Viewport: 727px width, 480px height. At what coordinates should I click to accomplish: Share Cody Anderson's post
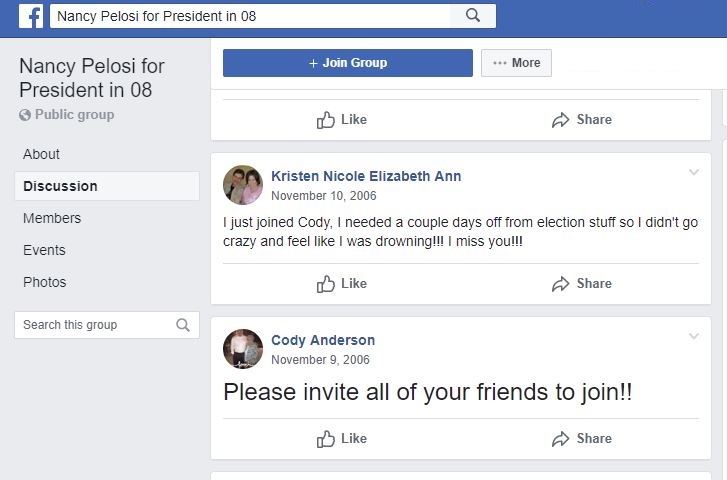click(582, 439)
